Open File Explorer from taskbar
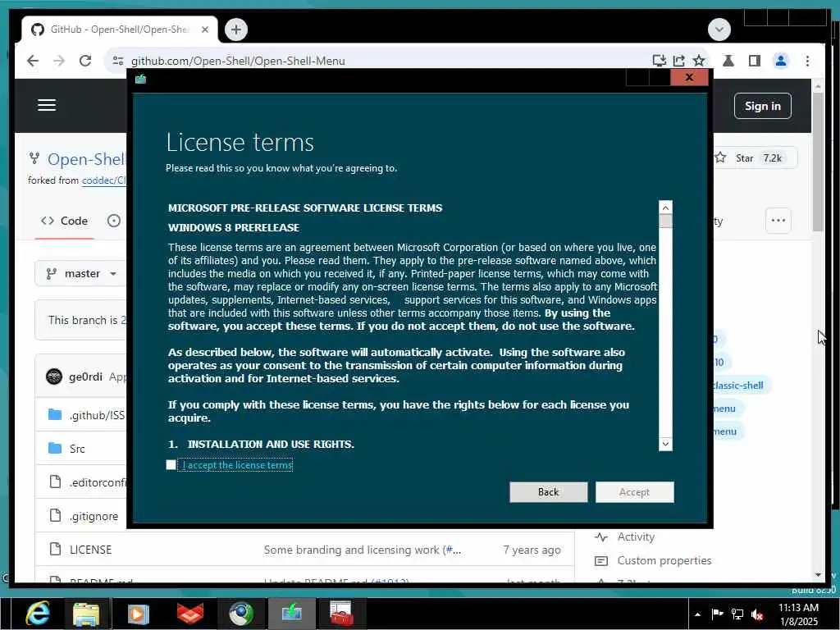840x630 pixels. (86, 614)
